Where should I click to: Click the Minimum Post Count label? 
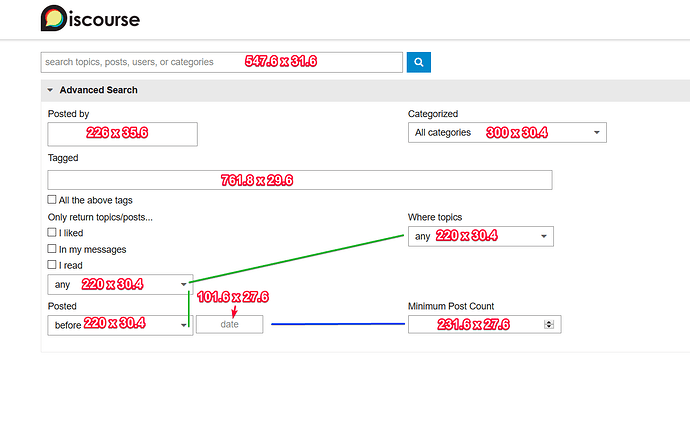tap(451, 306)
